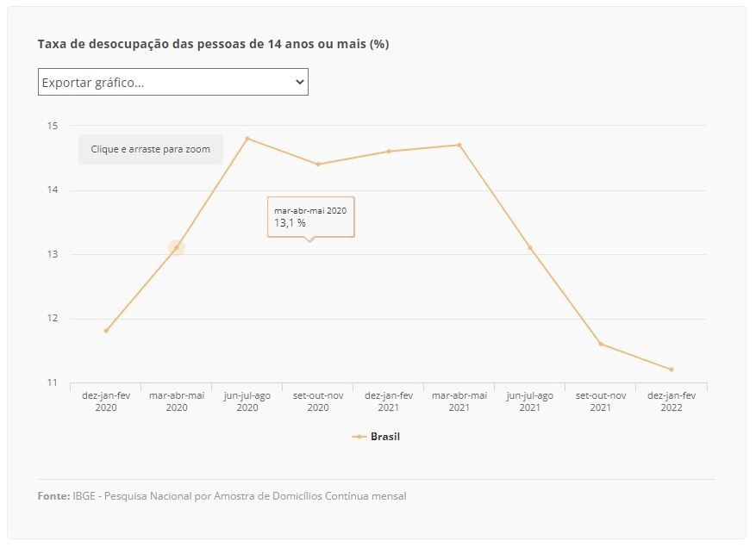
Task: Click the 'Clique e arraste para zoom' label
Action: coord(151,149)
